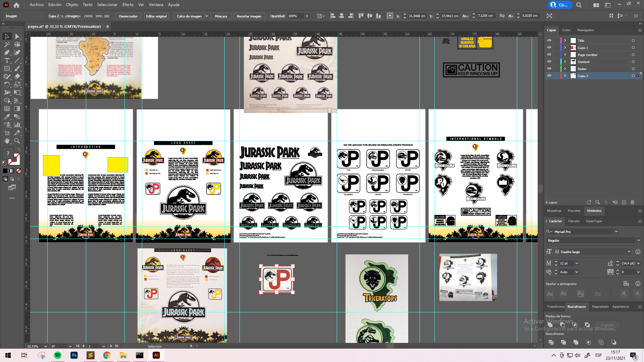Select the Line Segment tool
Screen dimensions: 644x362
point(17,60)
